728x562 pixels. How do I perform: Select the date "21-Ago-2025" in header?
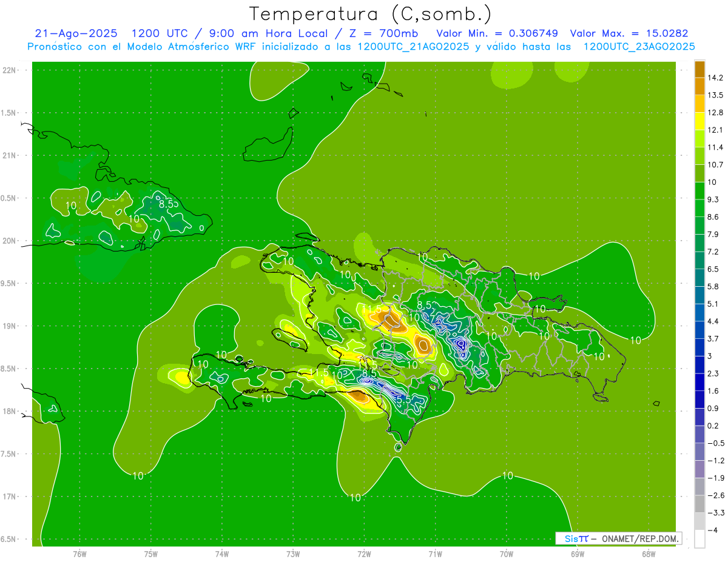point(76,33)
